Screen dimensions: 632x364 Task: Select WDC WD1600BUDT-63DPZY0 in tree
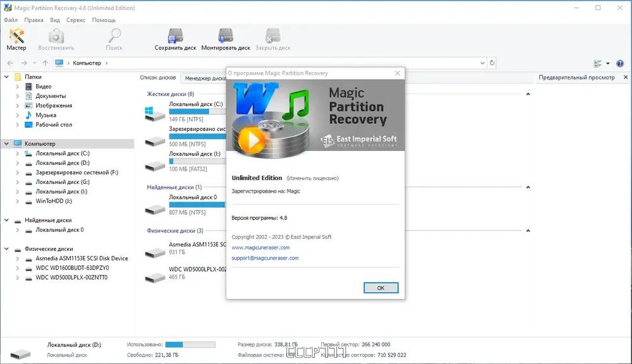(72, 268)
